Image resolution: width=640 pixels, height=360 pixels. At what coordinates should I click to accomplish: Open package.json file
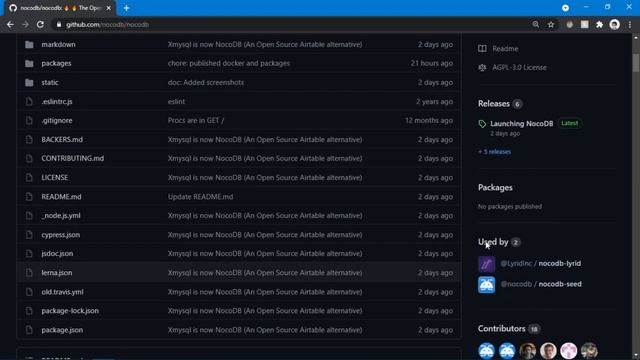point(62,330)
